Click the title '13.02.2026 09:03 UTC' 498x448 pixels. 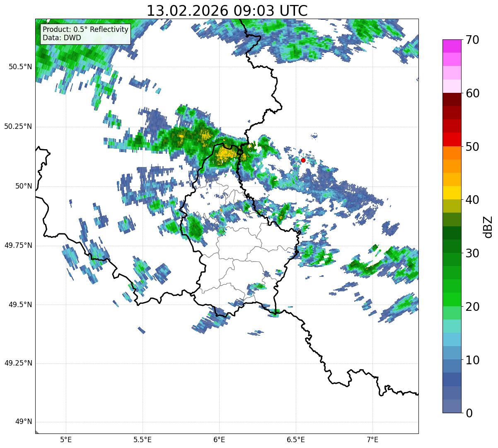click(227, 10)
